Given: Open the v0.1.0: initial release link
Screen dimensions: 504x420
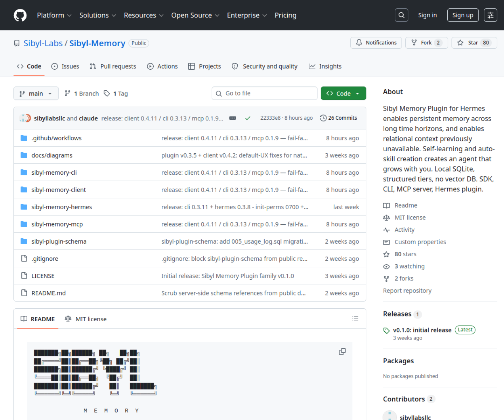Looking at the screenshot, I should point(422,330).
